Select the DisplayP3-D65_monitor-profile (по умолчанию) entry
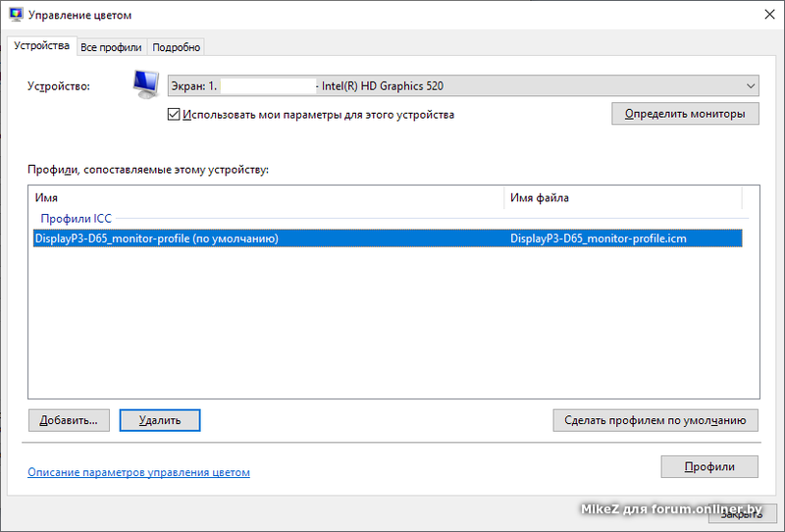The height and width of the screenshot is (532, 785). (157, 239)
